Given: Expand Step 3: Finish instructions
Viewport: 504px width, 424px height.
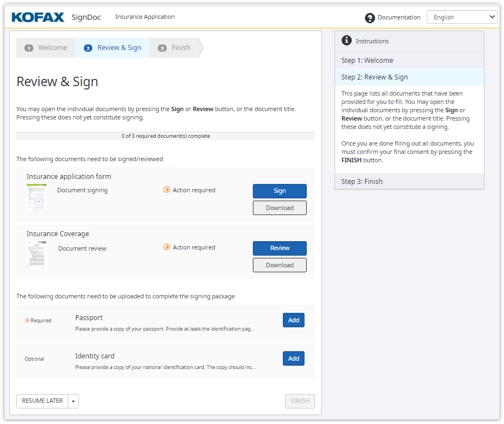Looking at the screenshot, I should [410, 182].
